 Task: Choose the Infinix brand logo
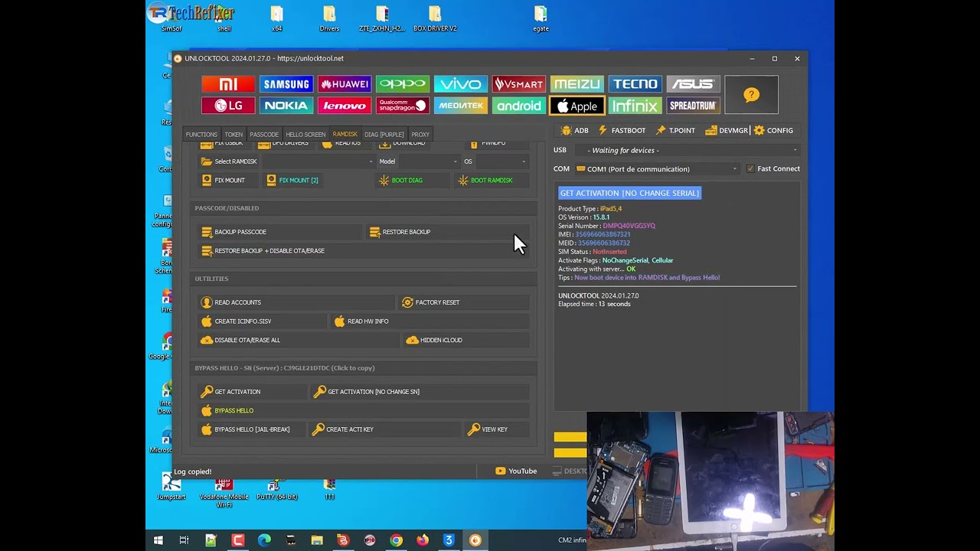pos(635,106)
